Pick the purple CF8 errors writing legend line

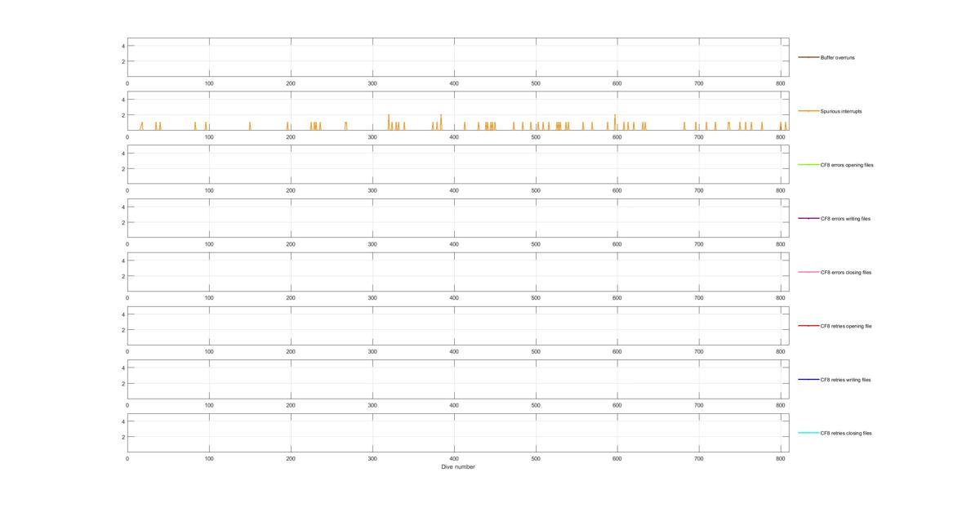pyautogui.click(x=808, y=218)
